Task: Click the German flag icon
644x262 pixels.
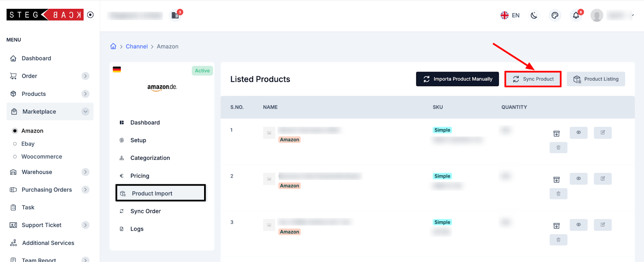Action: pos(117,69)
